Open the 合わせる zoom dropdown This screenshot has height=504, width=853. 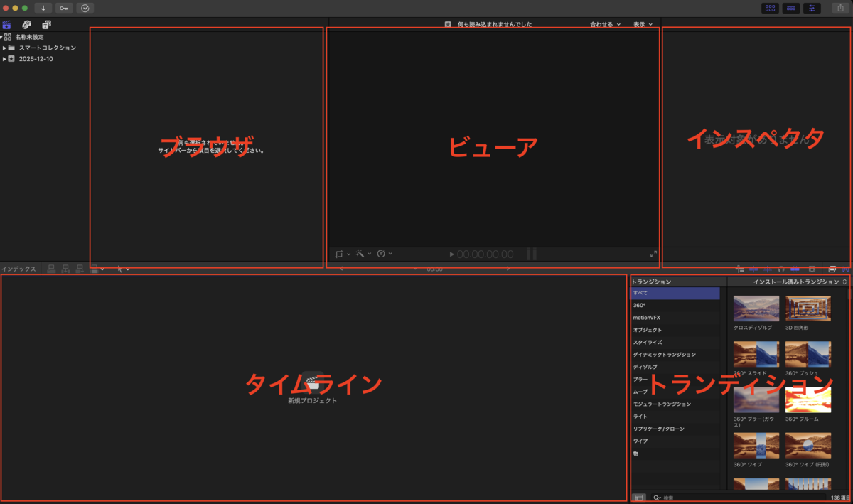click(x=605, y=24)
